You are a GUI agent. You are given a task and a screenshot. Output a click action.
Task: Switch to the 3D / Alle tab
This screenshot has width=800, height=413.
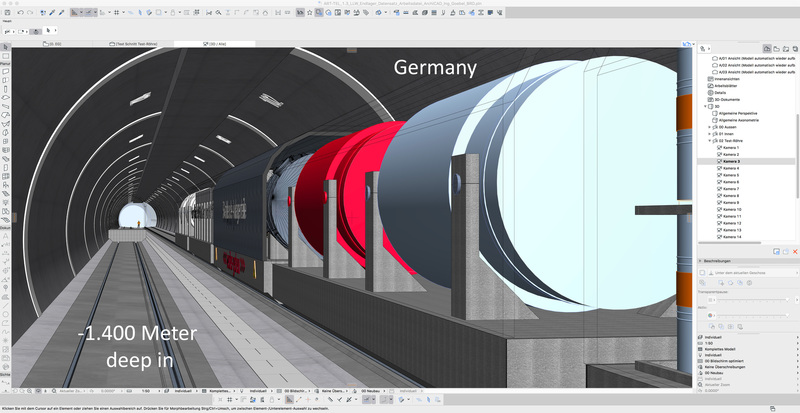(x=214, y=45)
